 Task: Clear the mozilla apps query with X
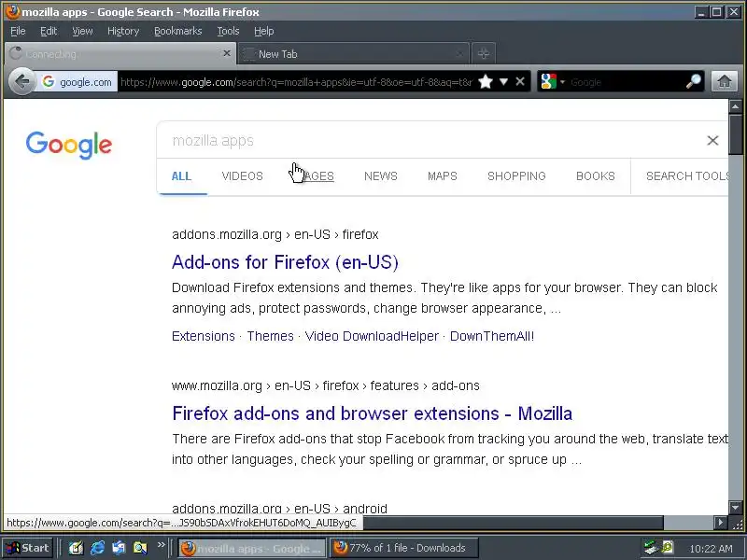coord(712,141)
